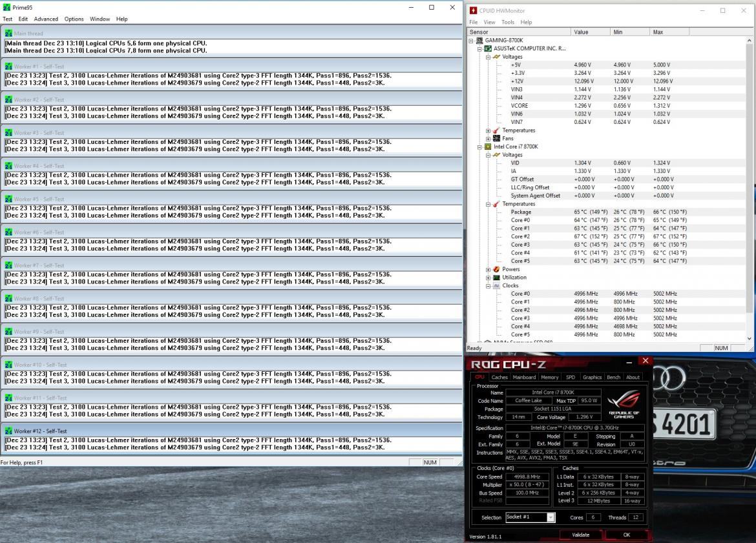Click the Worker #8 Self-Test window icon

(8, 298)
